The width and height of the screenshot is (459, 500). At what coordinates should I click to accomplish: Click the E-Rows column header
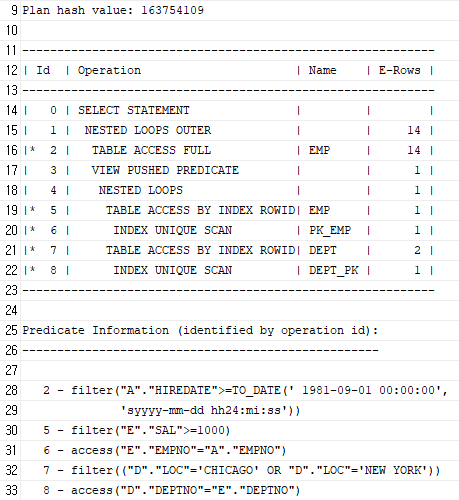tap(399, 70)
